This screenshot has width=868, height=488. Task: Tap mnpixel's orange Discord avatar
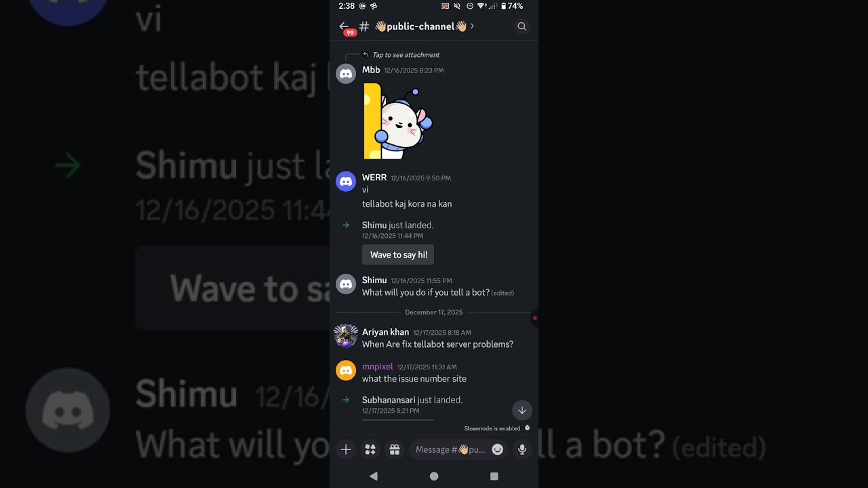(x=346, y=371)
